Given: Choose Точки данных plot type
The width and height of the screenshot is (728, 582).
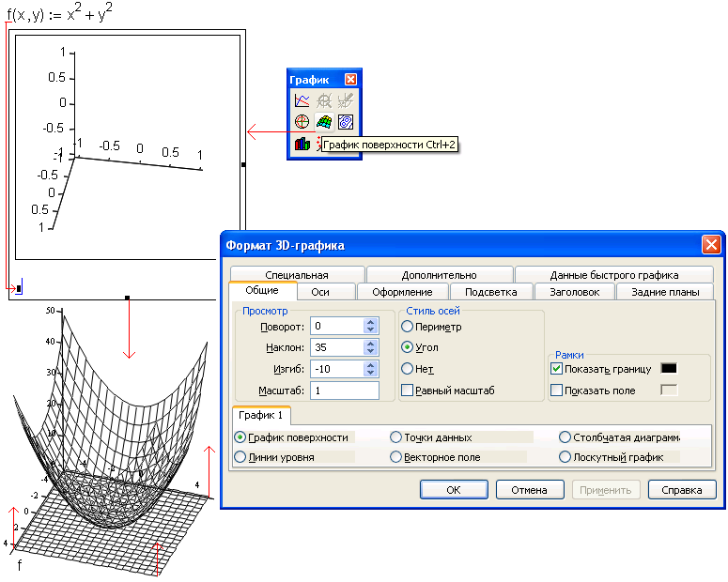Looking at the screenshot, I should [396, 437].
